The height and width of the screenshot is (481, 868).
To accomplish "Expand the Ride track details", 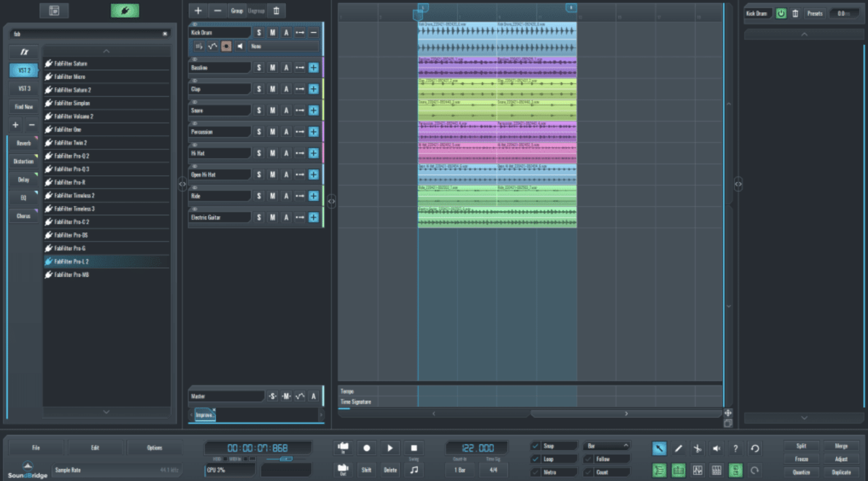I will point(313,196).
